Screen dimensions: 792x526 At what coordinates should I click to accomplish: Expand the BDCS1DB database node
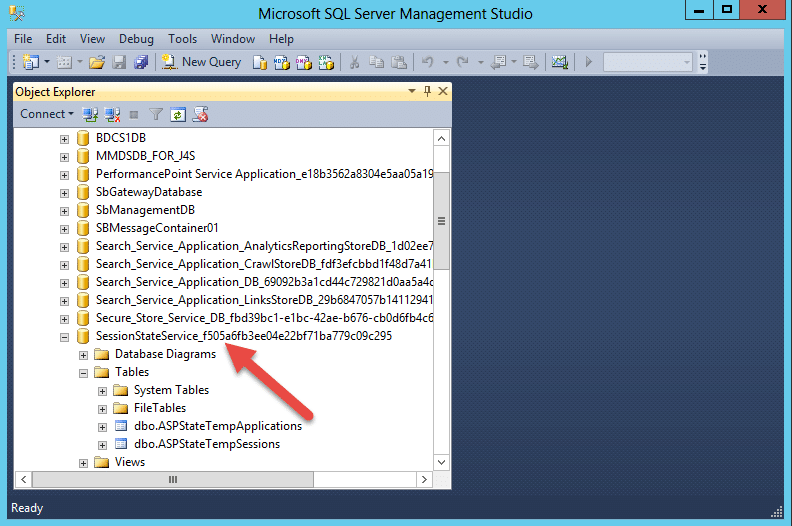point(65,139)
